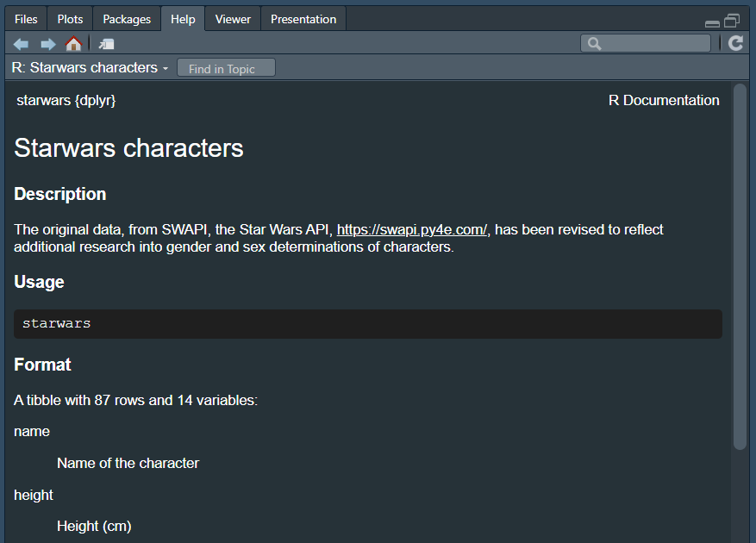Open the swapi.py4e.com link
Screen dimensions: 756x543
click(412, 229)
